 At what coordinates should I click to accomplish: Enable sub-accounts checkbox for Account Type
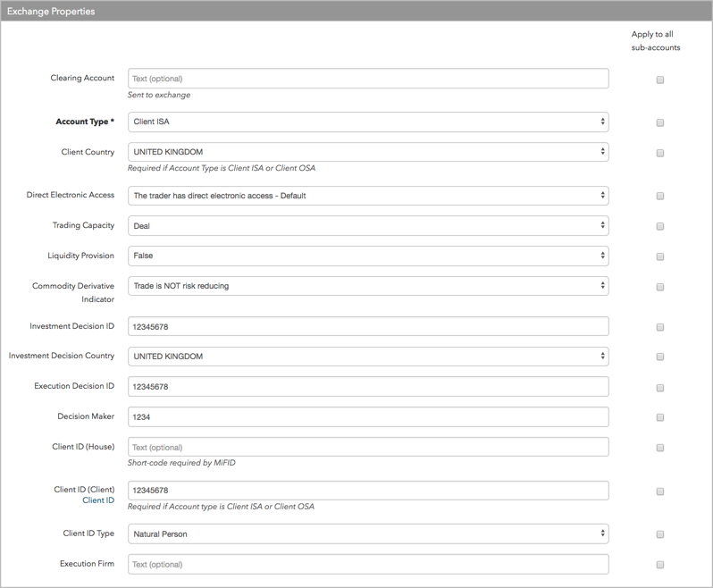[659, 122]
